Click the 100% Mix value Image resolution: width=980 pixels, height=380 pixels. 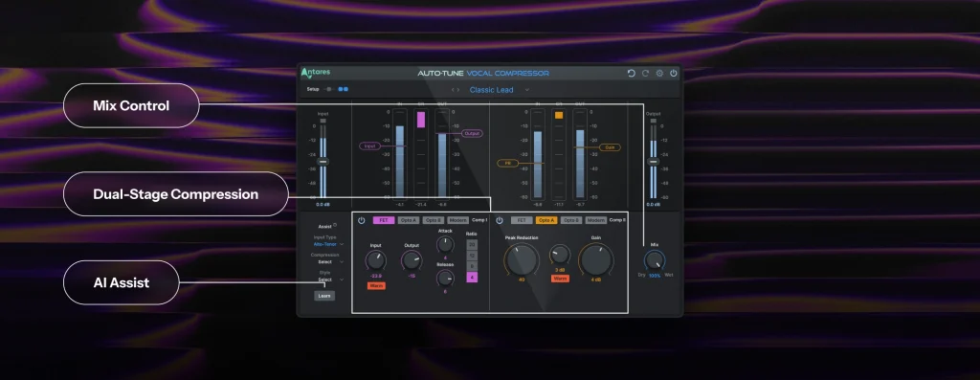pos(655,276)
